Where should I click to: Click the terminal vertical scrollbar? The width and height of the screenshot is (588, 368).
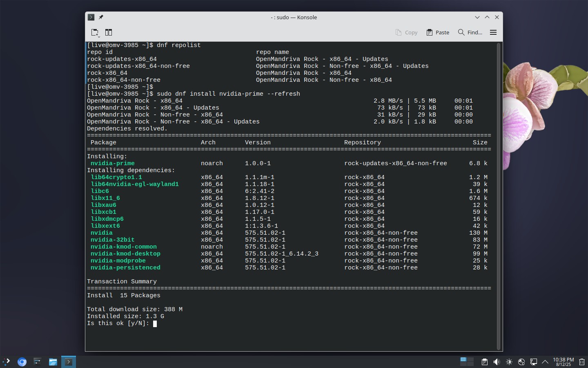tap(498, 196)
